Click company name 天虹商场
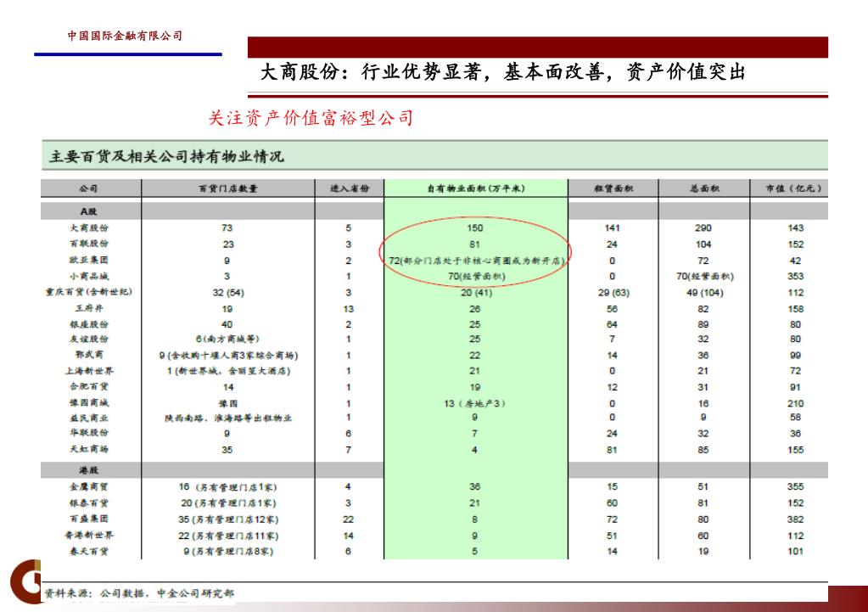 pyautogui.click(x=88, y=449)
